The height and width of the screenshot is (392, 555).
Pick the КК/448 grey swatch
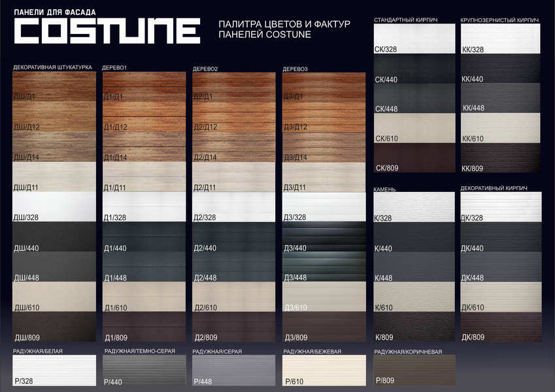[x=501, y=99]
